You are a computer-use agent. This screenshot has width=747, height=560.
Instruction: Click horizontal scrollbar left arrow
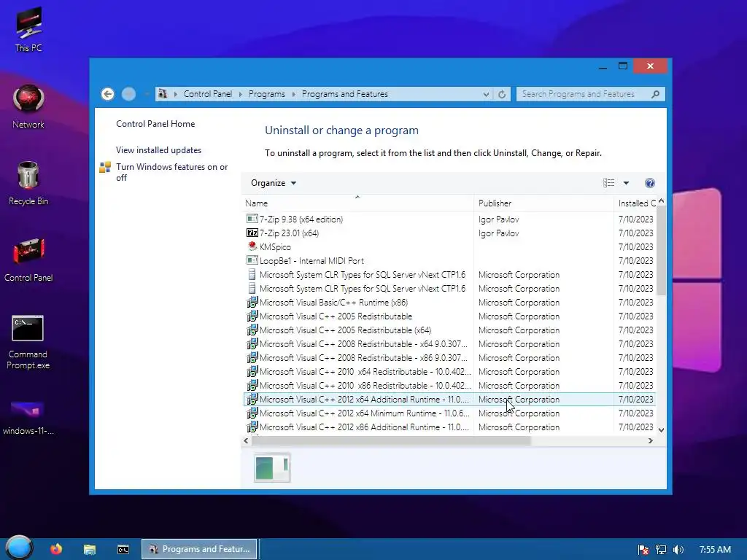(247, 441)
